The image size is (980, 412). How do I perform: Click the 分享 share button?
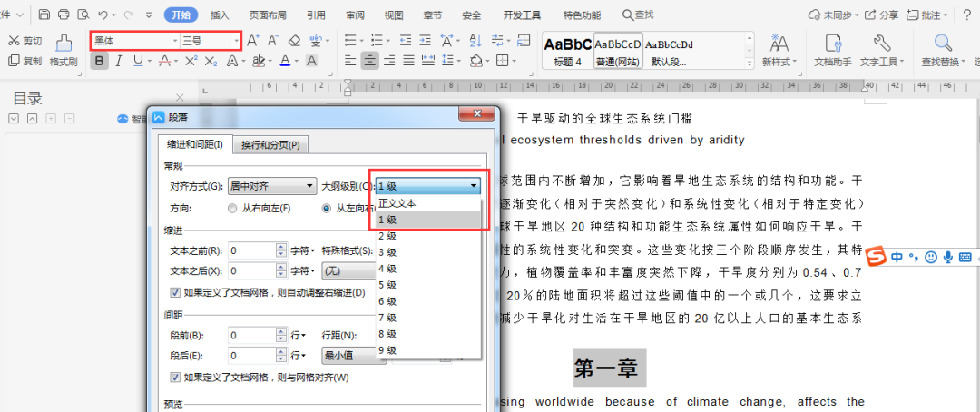[x=881, y=15]
